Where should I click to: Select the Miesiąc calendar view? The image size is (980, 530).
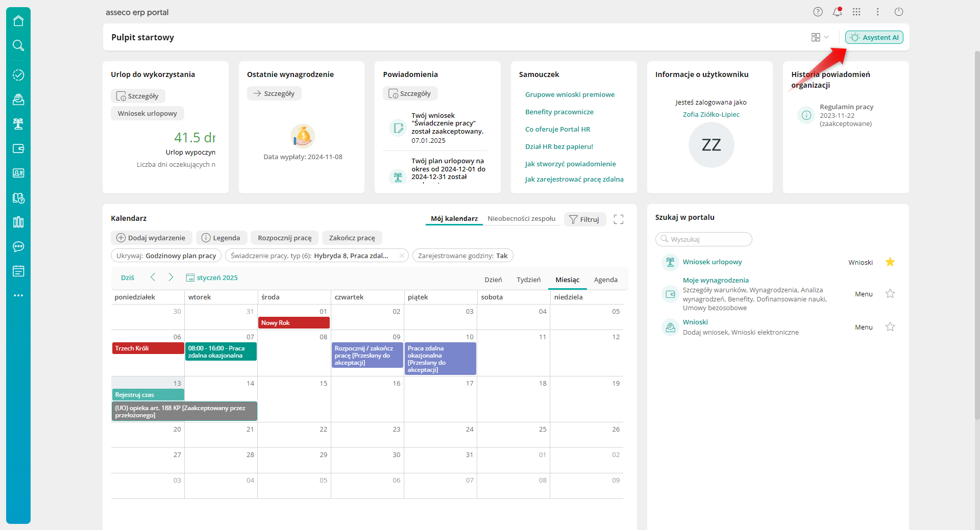(x=568, y=280)
